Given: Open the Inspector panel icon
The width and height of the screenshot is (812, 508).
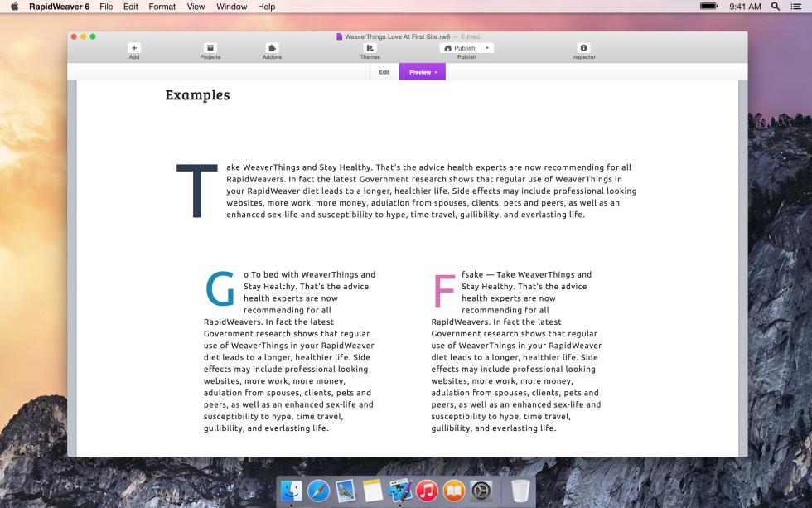Looking at the screenshot, I should coord(583,48).
